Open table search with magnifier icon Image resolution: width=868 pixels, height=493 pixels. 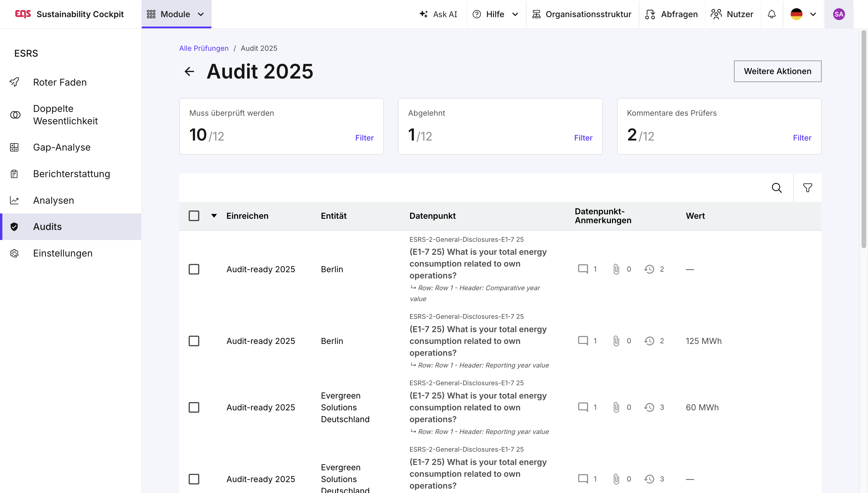pyautogui.click(x=776, y=188)
